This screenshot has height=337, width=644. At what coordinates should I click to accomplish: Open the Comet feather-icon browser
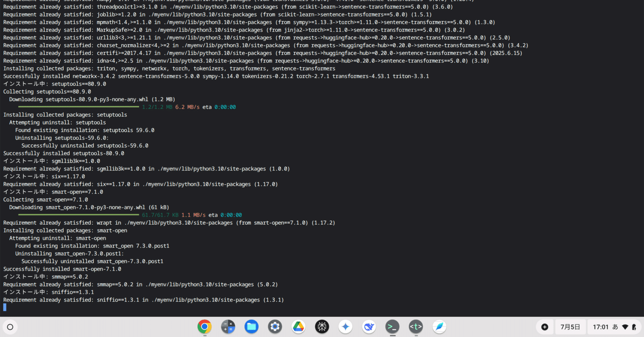point(439,326)
